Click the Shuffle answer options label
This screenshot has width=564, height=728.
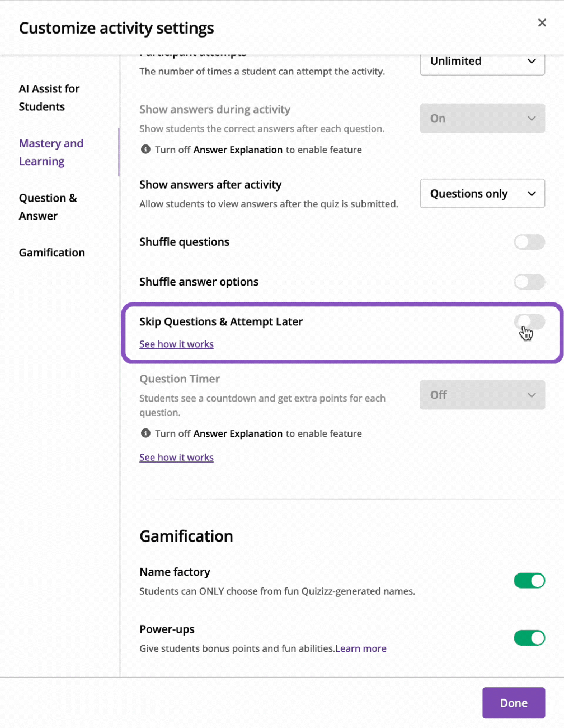[x=199, y=282]
